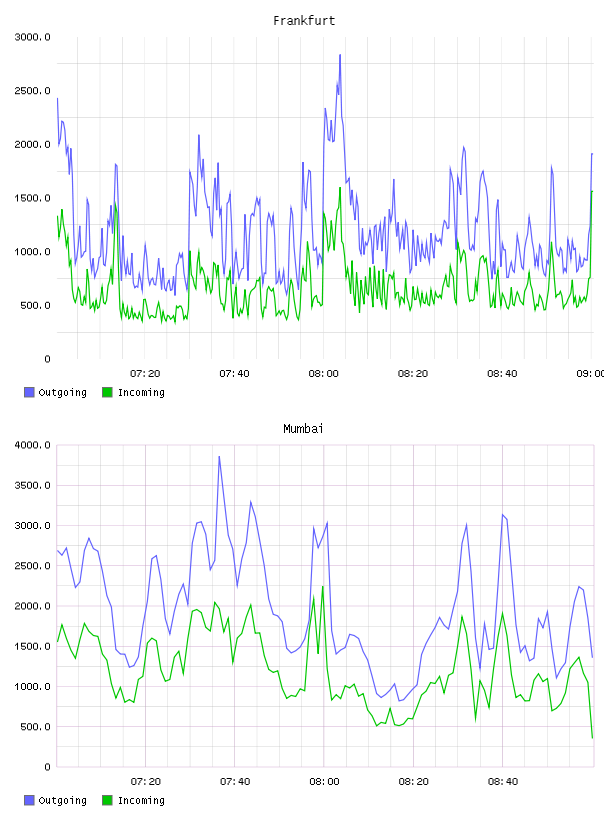Click the green Incoming swatch under Mumbai

coord(107,800)
